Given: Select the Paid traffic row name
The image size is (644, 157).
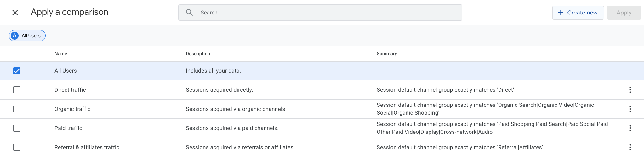Looking at the screenshot, I should coord(68,128).
